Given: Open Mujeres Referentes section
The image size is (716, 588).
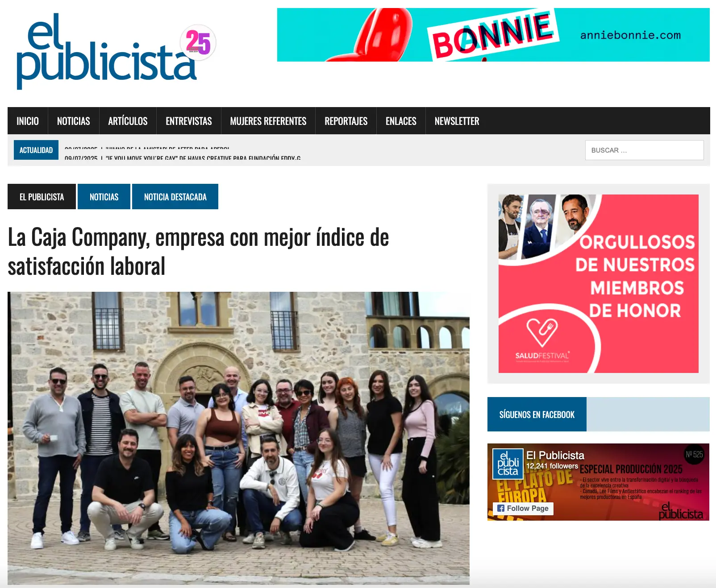Looking at the screenshot, I should pyautogui.click(x=268, y=121).
